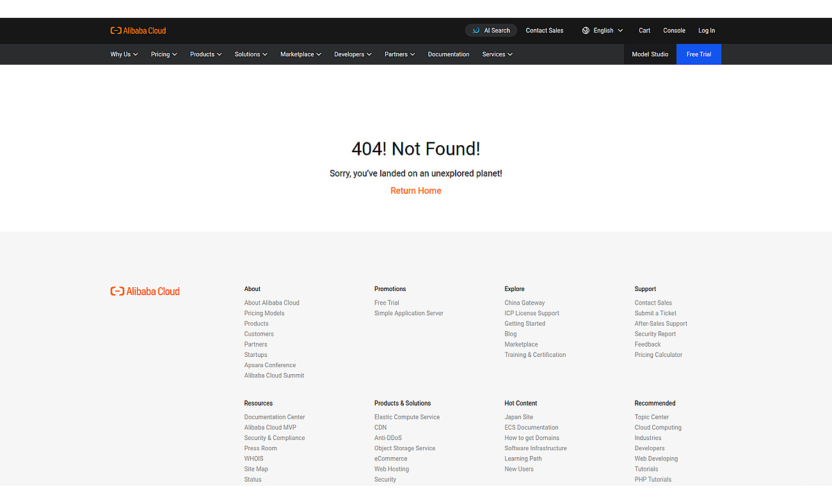Open About Alibaba Cloud footer link
Screen dimensions: 832x504
[x=272, y=303]
